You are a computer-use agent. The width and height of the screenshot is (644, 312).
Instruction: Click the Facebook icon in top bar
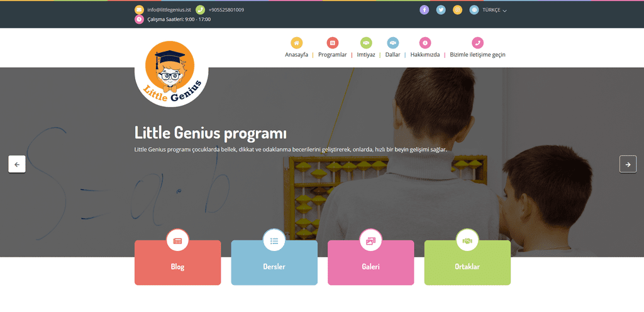coord(425,10)
